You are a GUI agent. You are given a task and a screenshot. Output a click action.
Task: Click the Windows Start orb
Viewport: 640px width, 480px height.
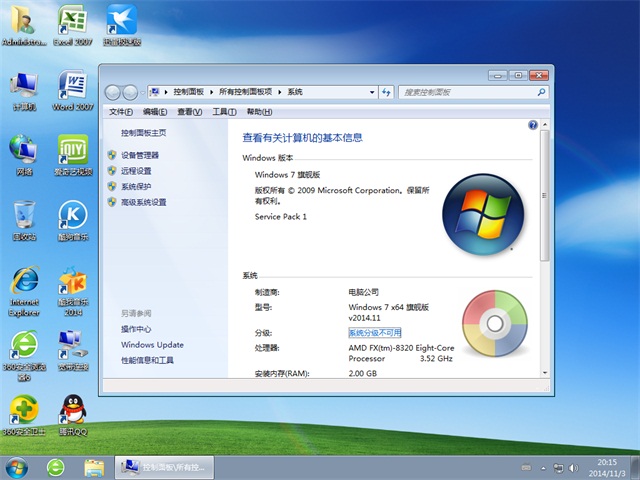coord(17,467)
